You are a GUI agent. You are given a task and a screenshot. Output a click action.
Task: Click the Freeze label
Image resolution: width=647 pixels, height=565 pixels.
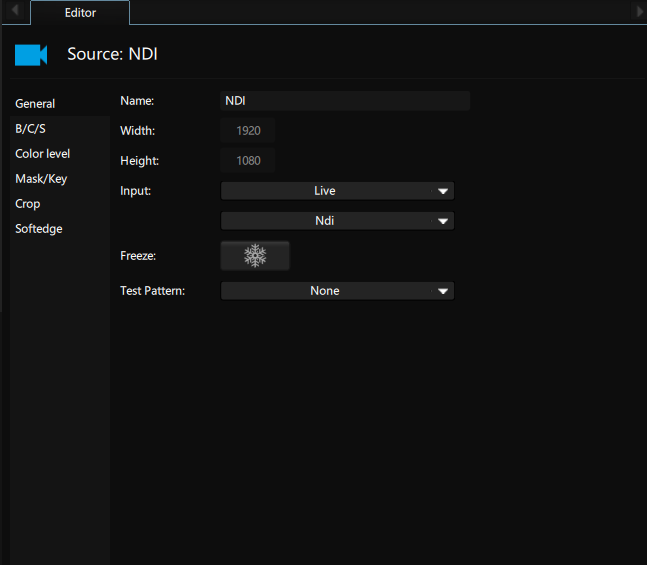138,256
